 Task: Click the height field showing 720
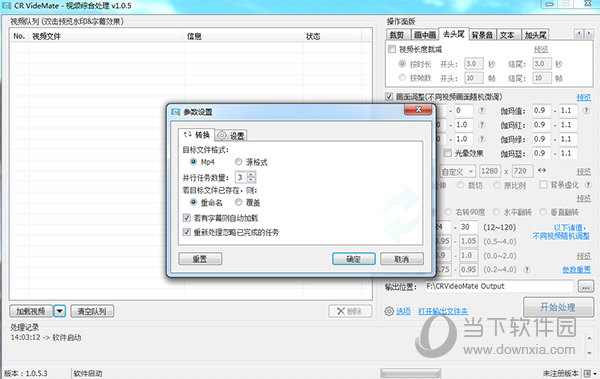pos(522,171)
